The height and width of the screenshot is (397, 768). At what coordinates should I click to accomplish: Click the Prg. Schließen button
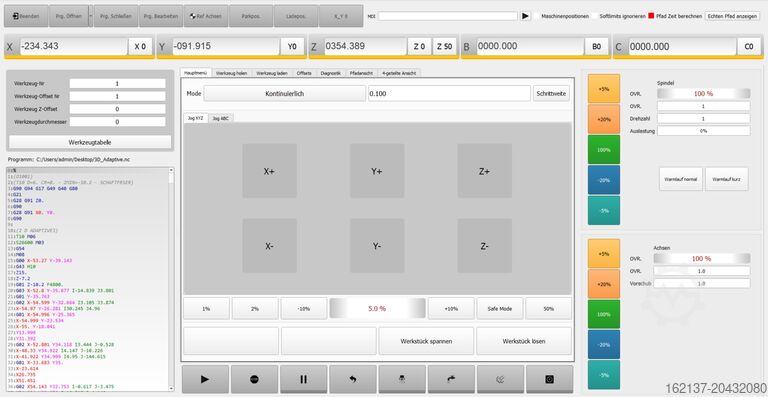point(116,16)
